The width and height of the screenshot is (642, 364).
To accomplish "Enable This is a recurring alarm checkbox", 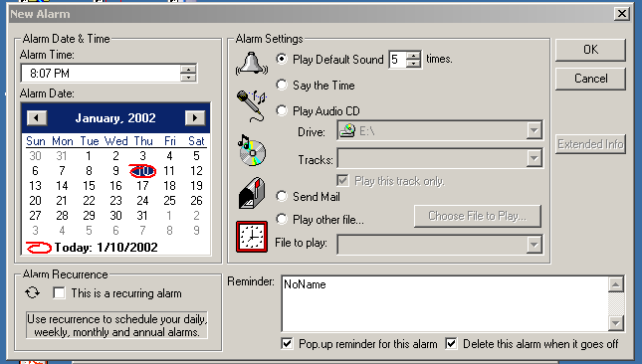I will click(x=59, y=292).
